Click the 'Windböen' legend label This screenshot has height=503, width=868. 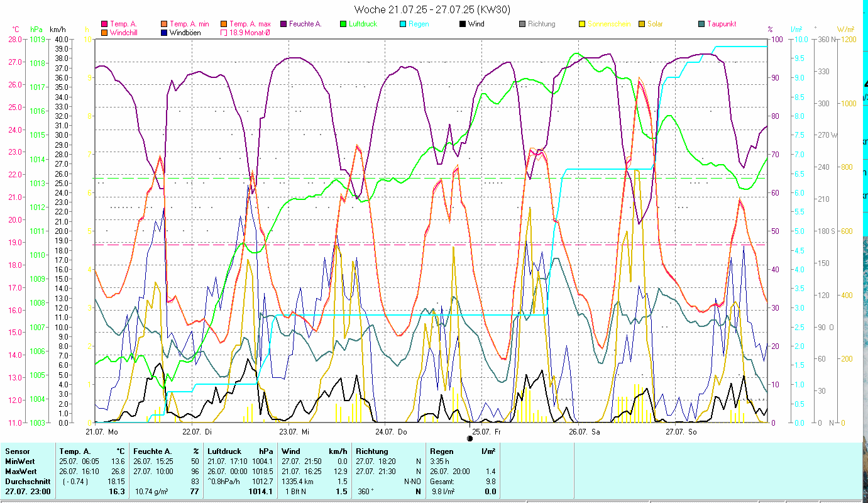(x=185, y=33)
